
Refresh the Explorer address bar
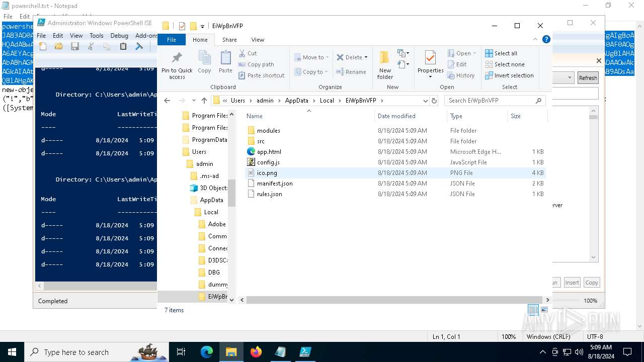pyautogui.click(x=434, y=101)
